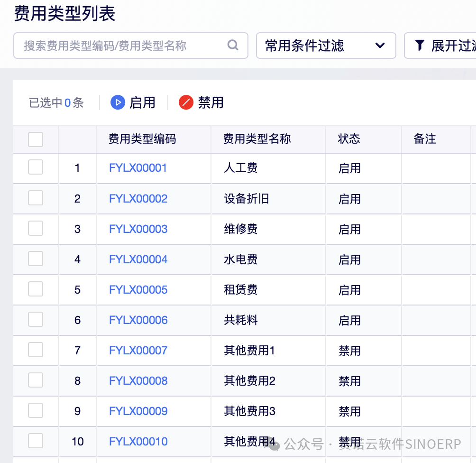Select the checkbox for row 7 其他费用1

36,350
